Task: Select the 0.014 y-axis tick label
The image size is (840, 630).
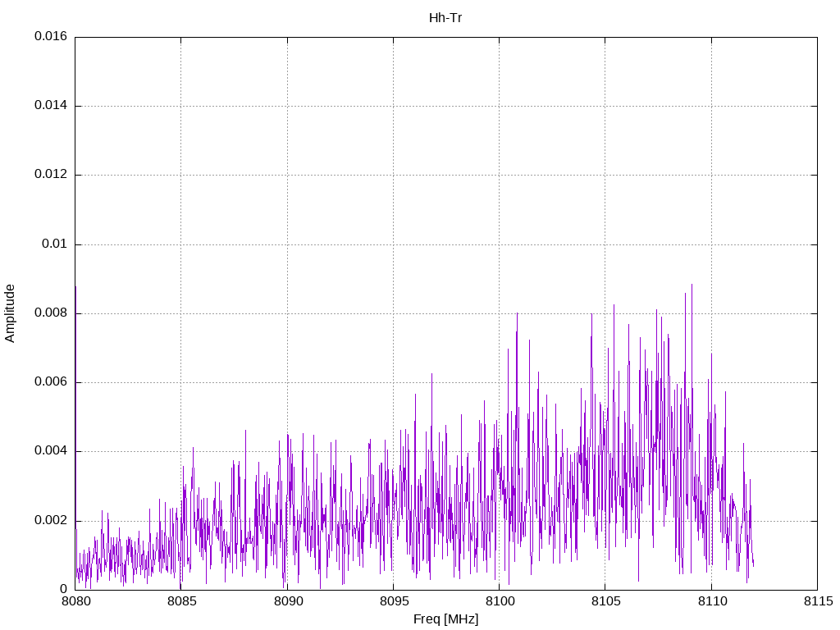Action: pos(50,106)
